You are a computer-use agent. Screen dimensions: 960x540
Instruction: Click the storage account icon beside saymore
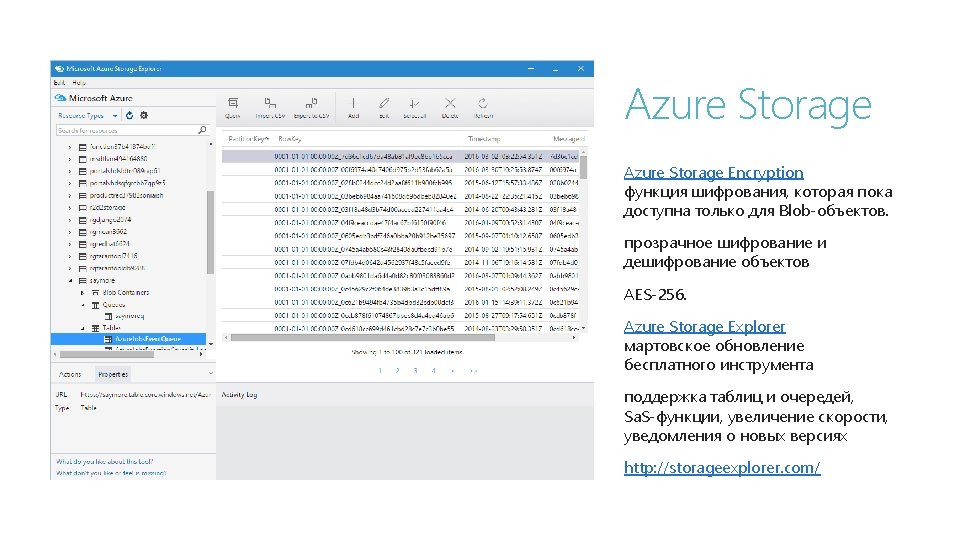[83, 280]
